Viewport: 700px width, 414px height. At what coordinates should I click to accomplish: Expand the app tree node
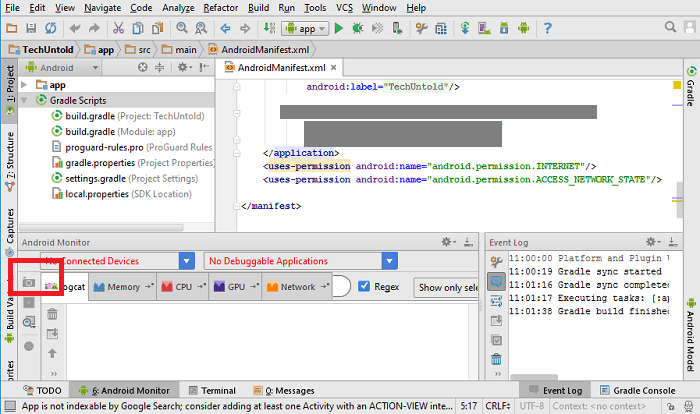(24, 85)
